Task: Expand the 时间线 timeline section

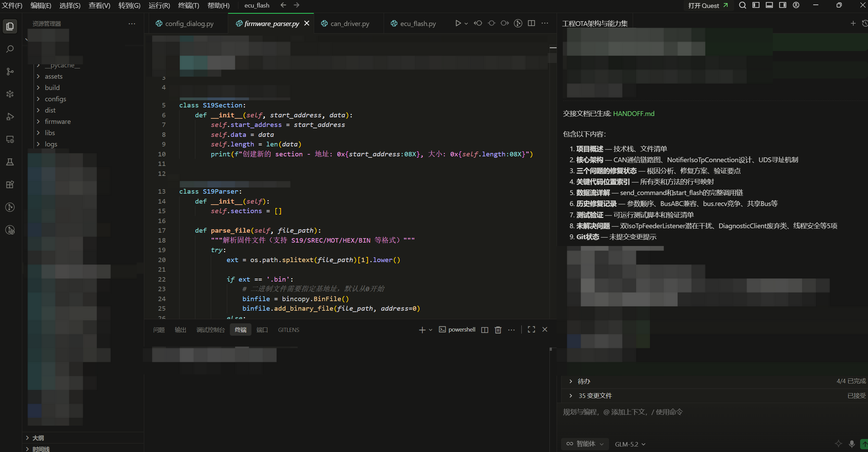Action: pyautogui.click(x=83, y=449)
